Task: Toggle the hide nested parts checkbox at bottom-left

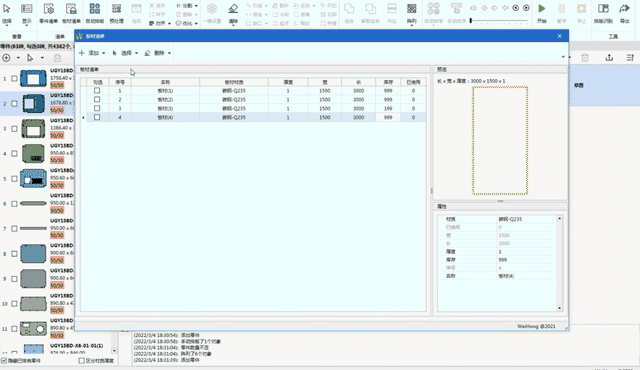Action: [4, 361]
